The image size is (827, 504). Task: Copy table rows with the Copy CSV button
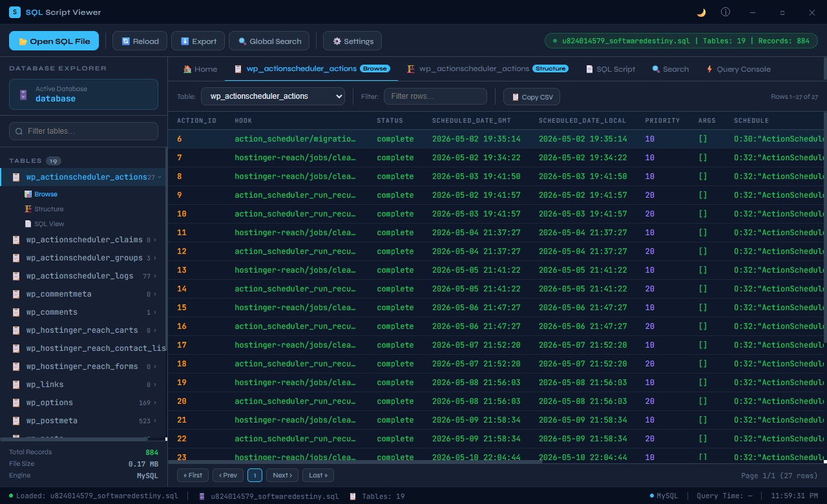coord(532,97)
